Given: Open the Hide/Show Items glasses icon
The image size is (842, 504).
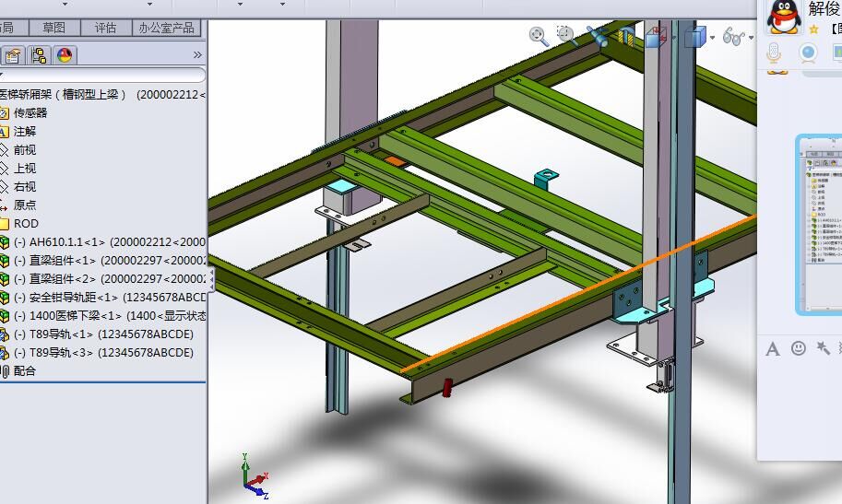Looking at the screenshot, I should click(x=733, y=37).
